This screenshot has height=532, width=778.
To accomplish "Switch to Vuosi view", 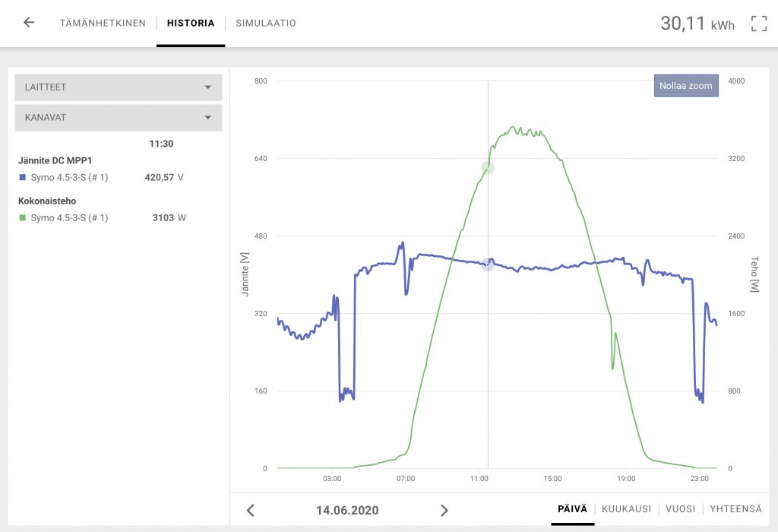I will [x=680, y=509].
